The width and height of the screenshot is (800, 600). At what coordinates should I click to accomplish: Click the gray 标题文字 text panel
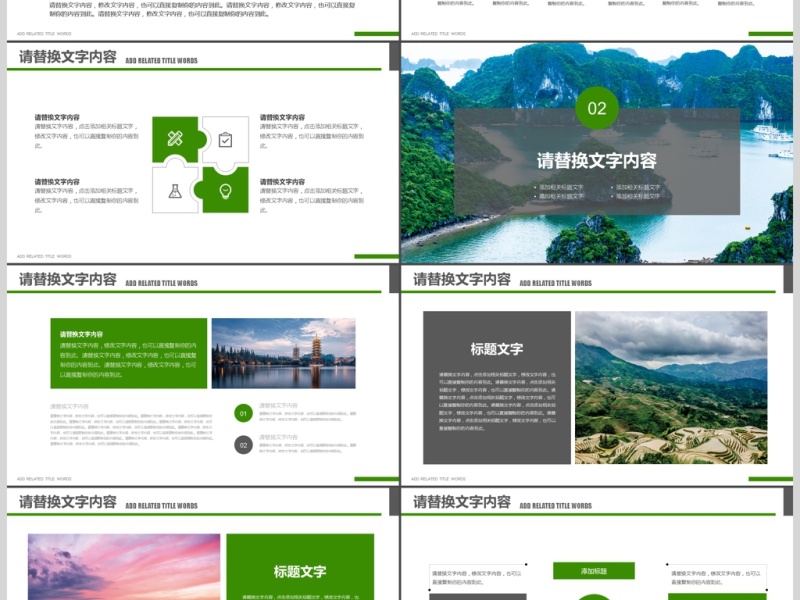click(497, 387)
